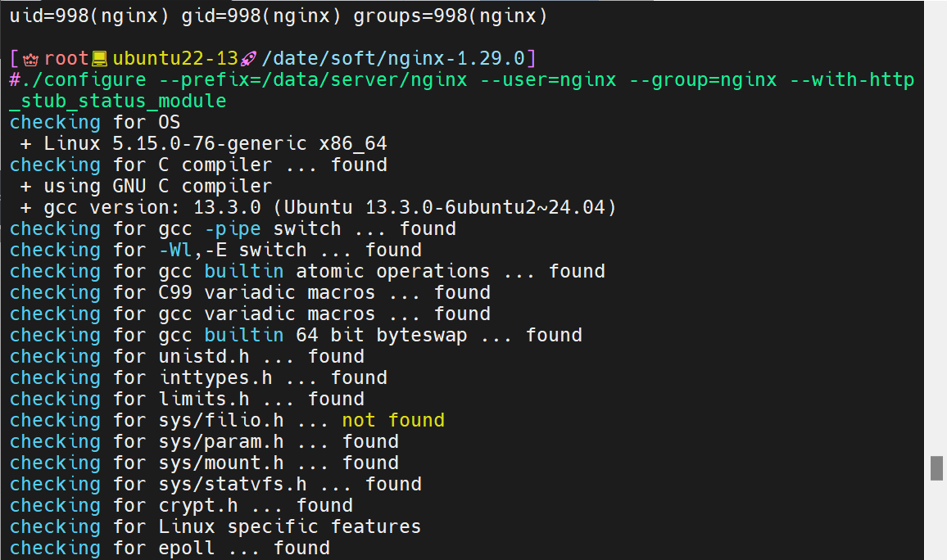
Task: Click the 'root' username in the prompt
Action: [66, 58]
